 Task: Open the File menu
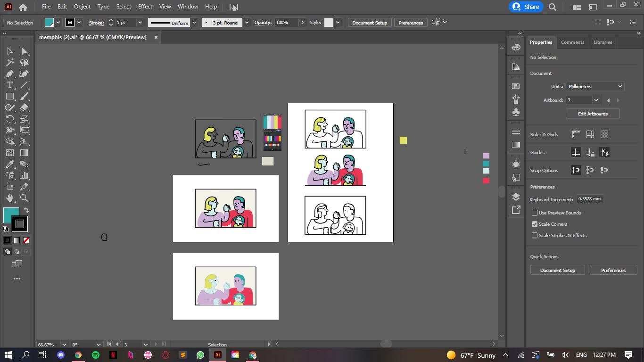click(x=46, y=7)
